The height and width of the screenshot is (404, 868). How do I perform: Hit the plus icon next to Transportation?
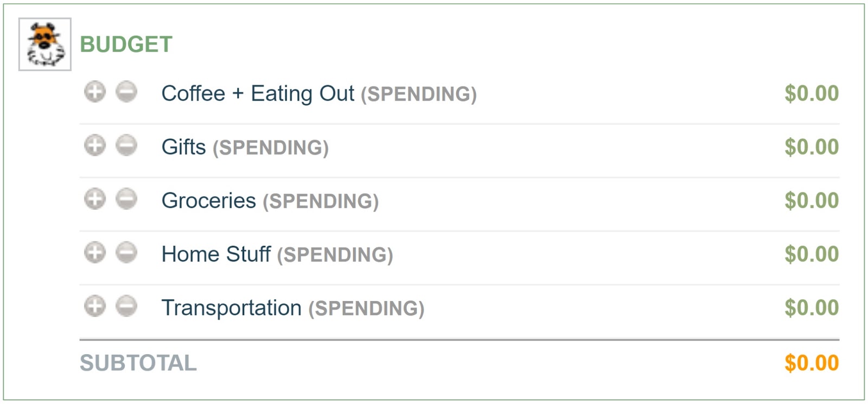95,306
